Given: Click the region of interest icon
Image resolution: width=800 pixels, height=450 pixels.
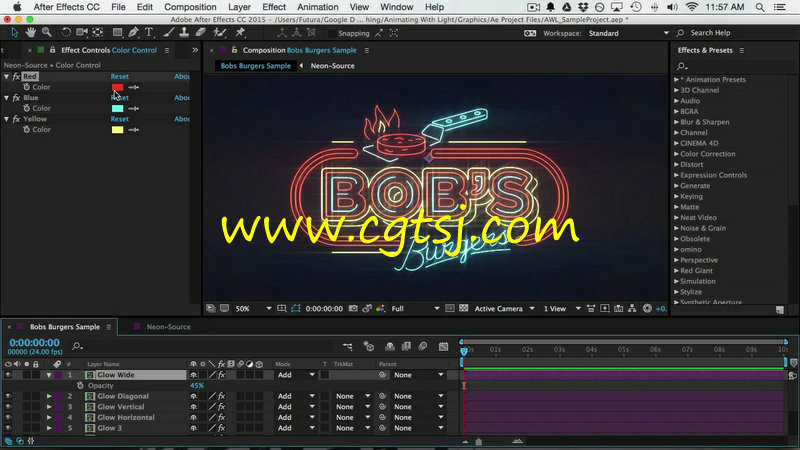Looking at the screenshot, I should coord(449,309).
